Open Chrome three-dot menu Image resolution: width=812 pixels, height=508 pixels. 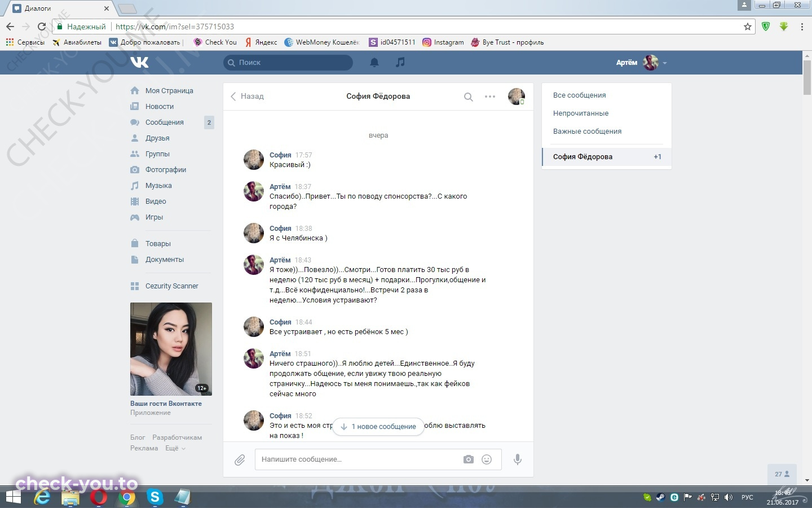click(802, 27)
